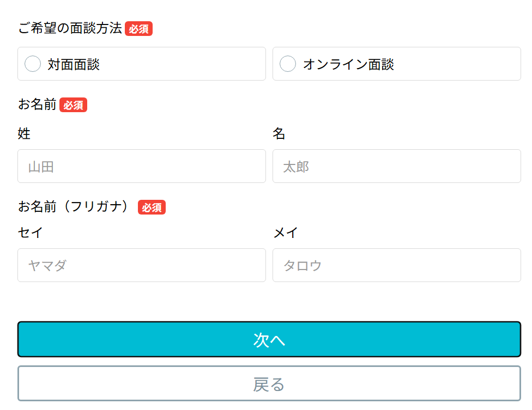The height and width of the screenshot is (410, 532).
Task: Click the お名前 section heading
Action: (x=37, y=105)
